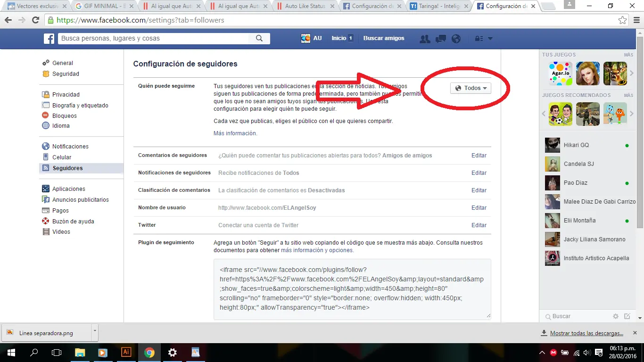Click the Facebook logo icon
The height and width of the screenshot is (362, 644).
(49, 39)
